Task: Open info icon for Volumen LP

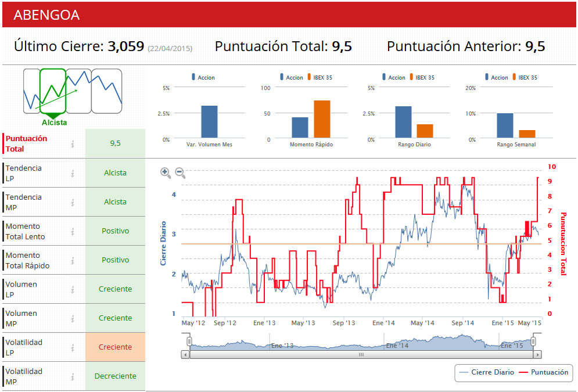Action: point(73,290)
